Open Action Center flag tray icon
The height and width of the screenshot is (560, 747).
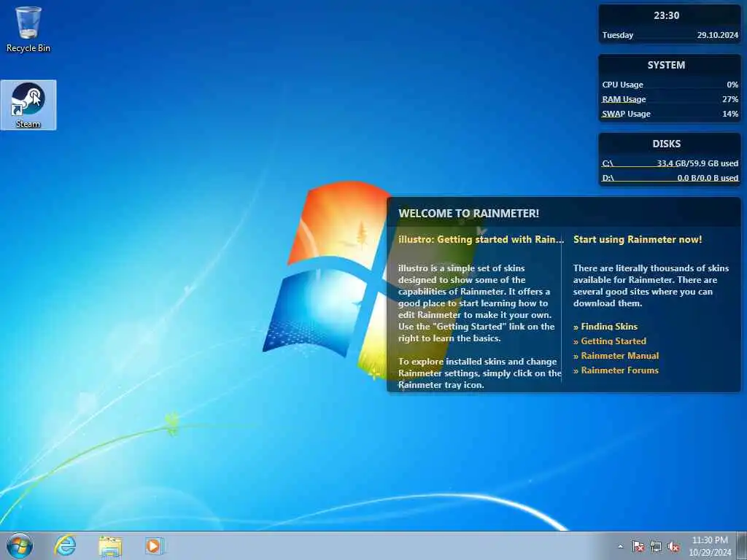tap(638, 547)
